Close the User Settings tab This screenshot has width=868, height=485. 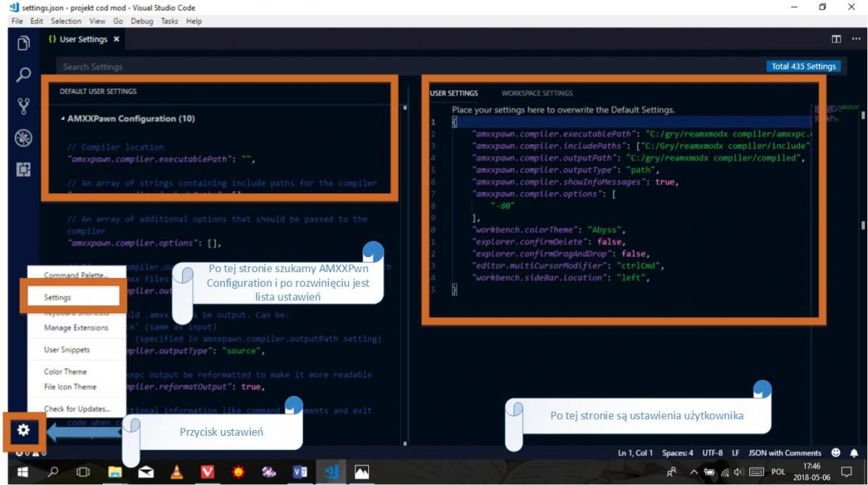click(x=116, y=39)
